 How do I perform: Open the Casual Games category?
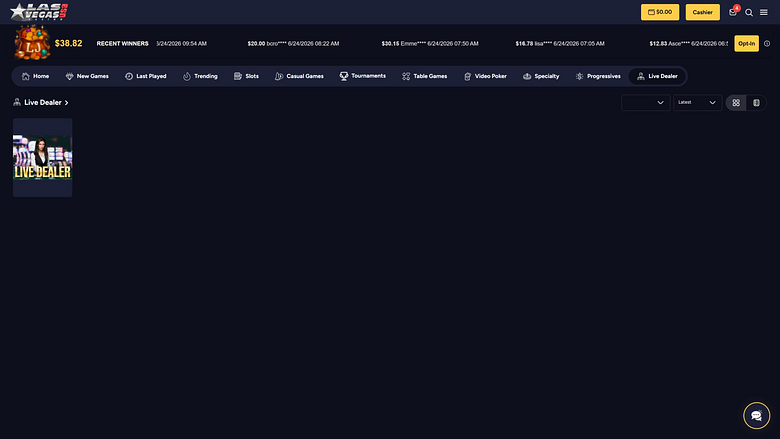click(x=299, y=76)
